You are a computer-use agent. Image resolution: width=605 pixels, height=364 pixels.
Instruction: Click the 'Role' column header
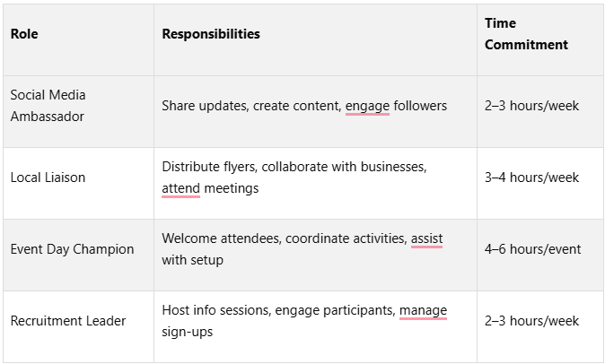[x=24, y=34]
